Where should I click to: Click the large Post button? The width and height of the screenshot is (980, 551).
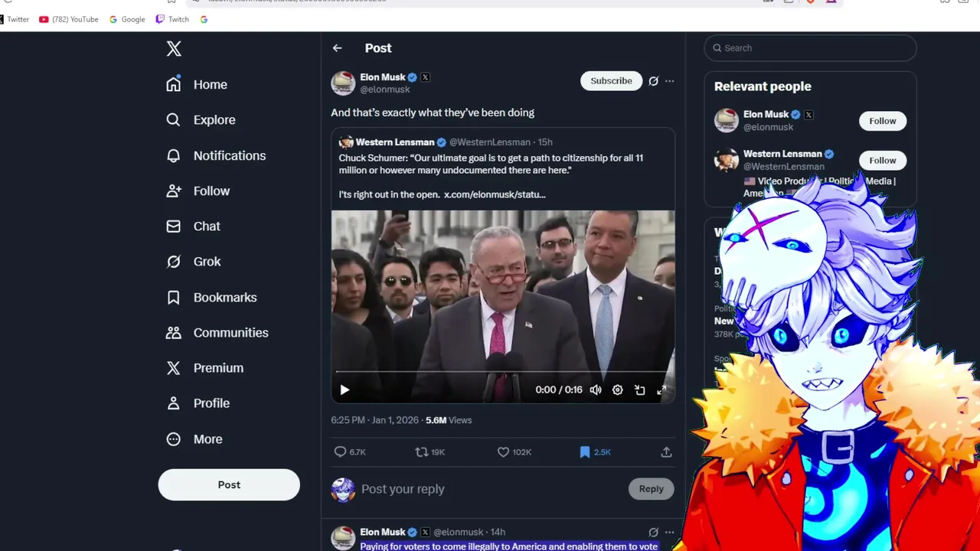229,484
